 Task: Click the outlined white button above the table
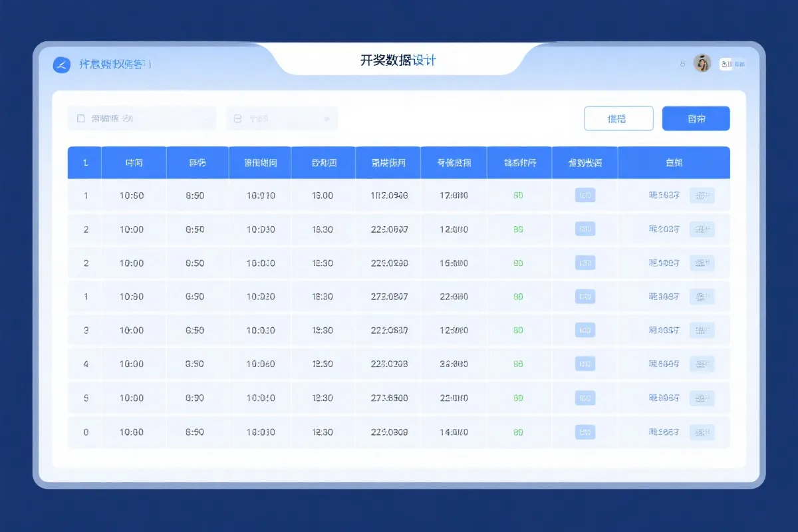[x=618, y=118]
